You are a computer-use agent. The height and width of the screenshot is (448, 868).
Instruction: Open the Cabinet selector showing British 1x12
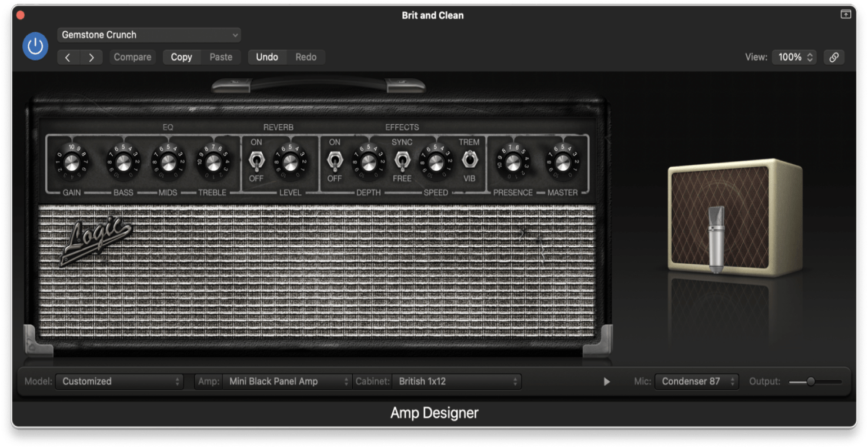click(x=458, y=381)
